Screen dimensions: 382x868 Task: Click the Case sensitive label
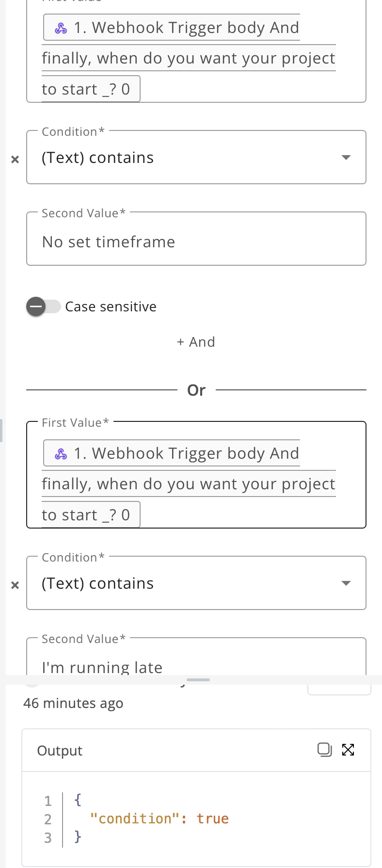[x=111, y=306]
